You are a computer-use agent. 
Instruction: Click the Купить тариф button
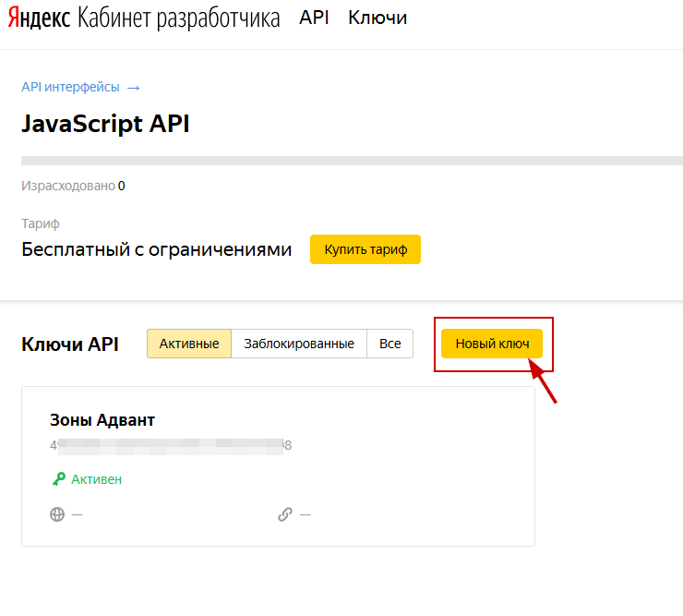(365, 249)
